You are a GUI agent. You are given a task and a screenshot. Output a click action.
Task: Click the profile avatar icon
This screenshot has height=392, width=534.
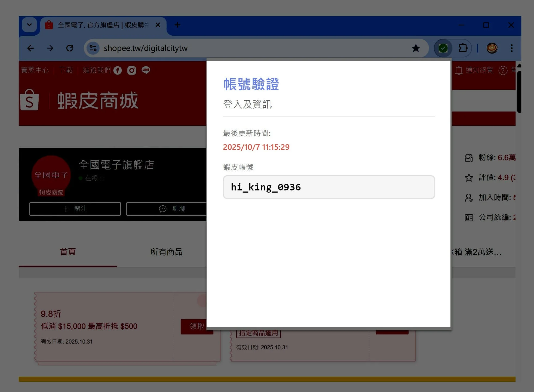pos(492,48)
